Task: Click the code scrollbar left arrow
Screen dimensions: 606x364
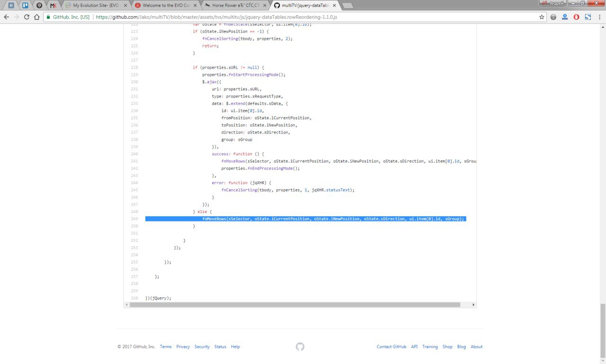Action: [x=126, y=305]
